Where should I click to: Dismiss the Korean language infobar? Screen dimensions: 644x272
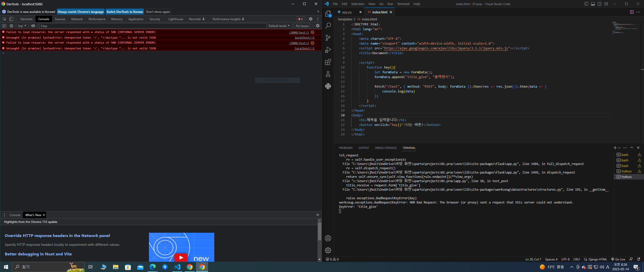click(x=318, y=12)
